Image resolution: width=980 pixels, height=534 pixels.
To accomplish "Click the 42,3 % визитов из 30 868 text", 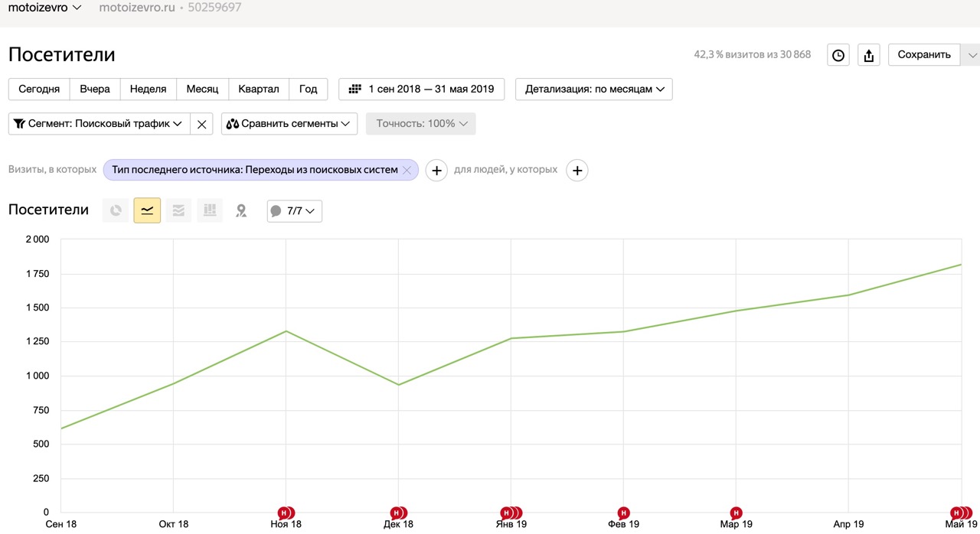I will pyautogui.click(x=753, y=54).
